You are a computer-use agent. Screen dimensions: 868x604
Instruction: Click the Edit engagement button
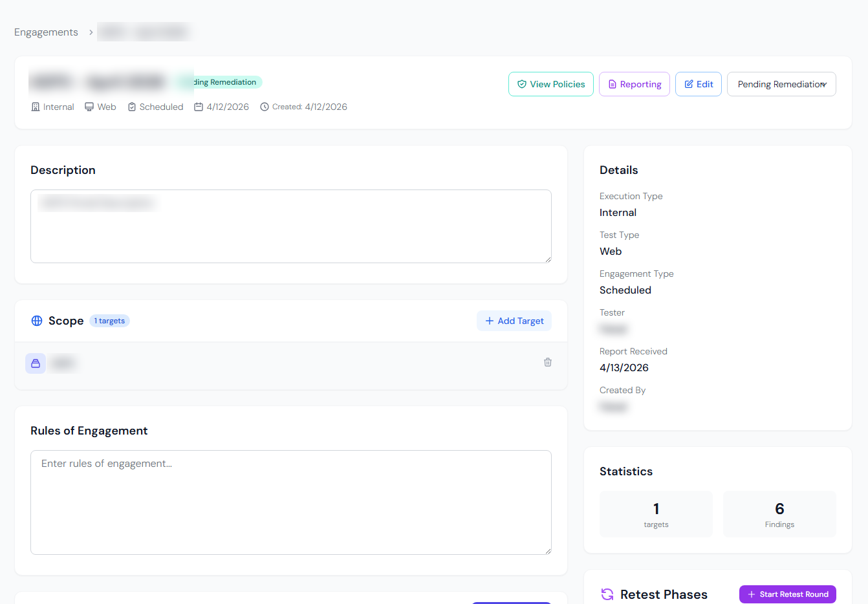[698, 84]
